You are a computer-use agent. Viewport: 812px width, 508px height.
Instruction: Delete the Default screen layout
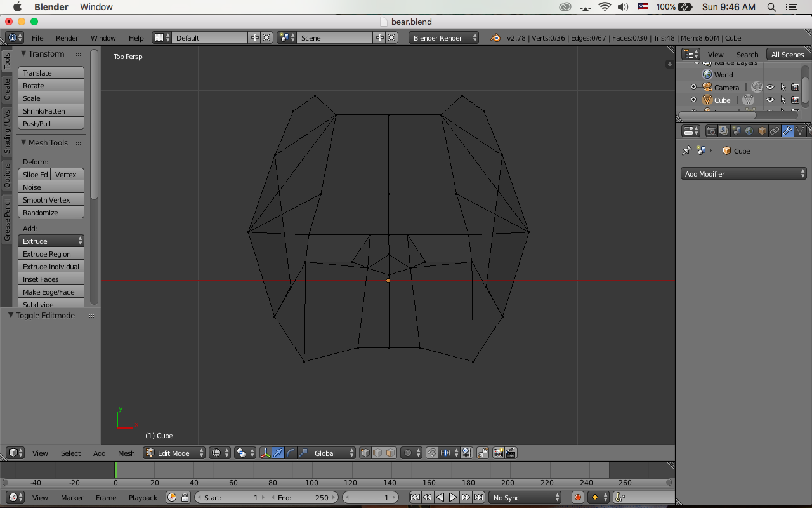point(266,37)
